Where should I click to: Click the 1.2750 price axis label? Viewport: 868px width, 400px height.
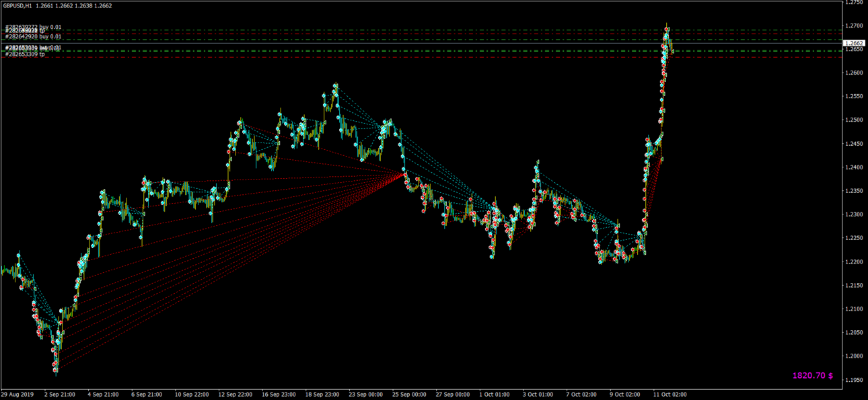click(855, 3)
